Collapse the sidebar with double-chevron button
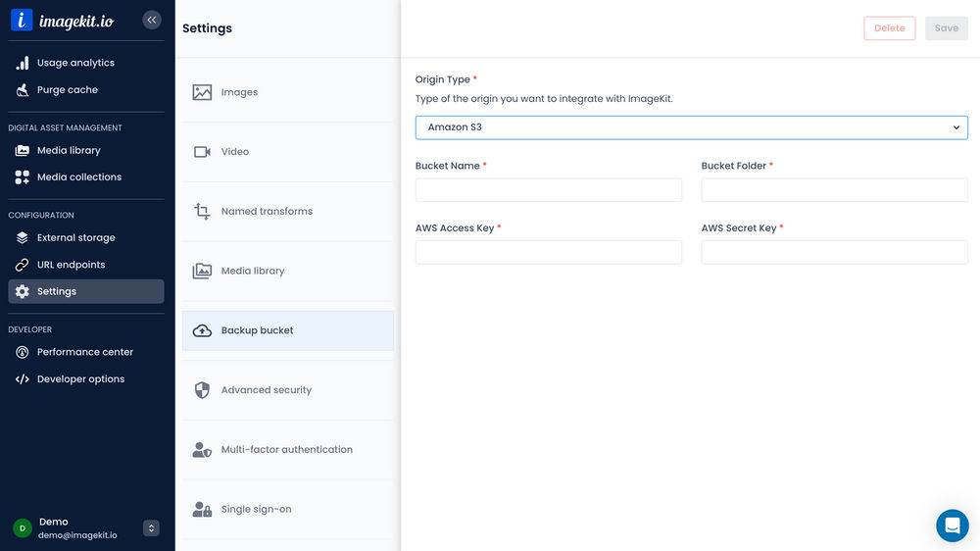The height and width of the screenshot is (551, 980). tap(151, 20)
